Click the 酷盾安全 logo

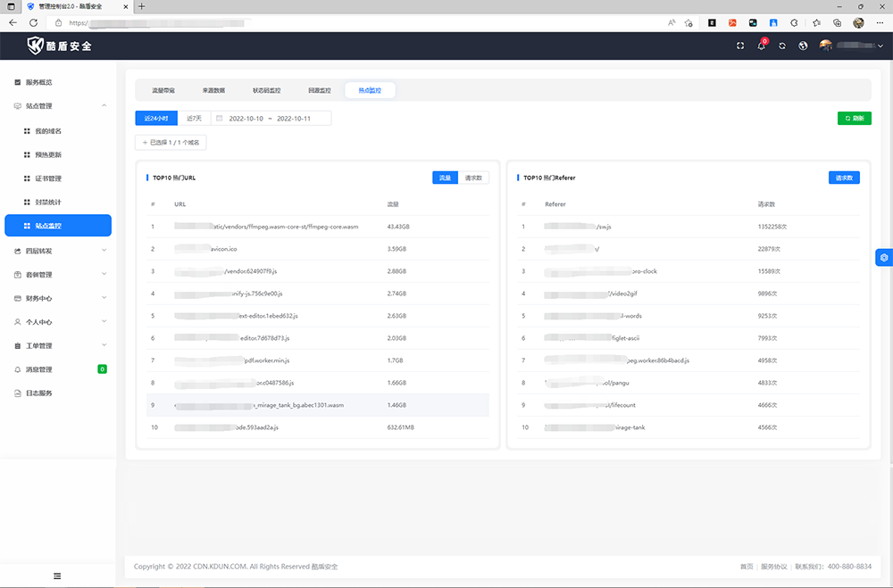pos(59,46)
